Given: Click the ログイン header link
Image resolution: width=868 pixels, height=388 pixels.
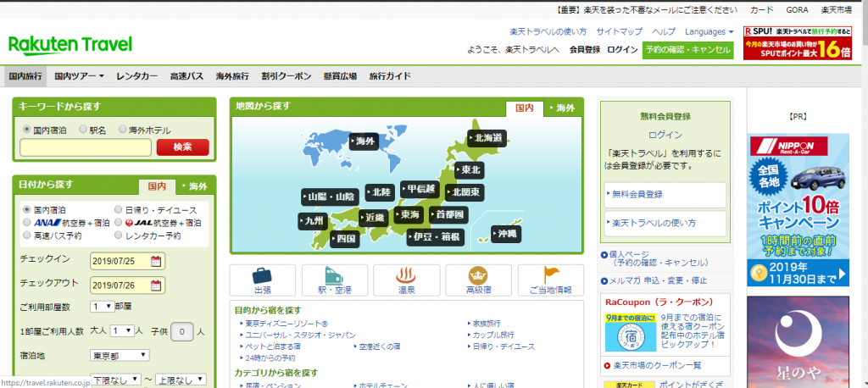Looking at the screenshot, I should tap(622, 50).
